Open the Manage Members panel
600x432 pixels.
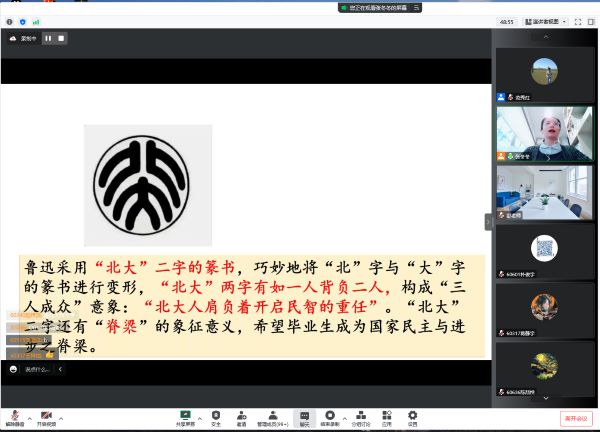pyautogui.click(x=272, y=416)
